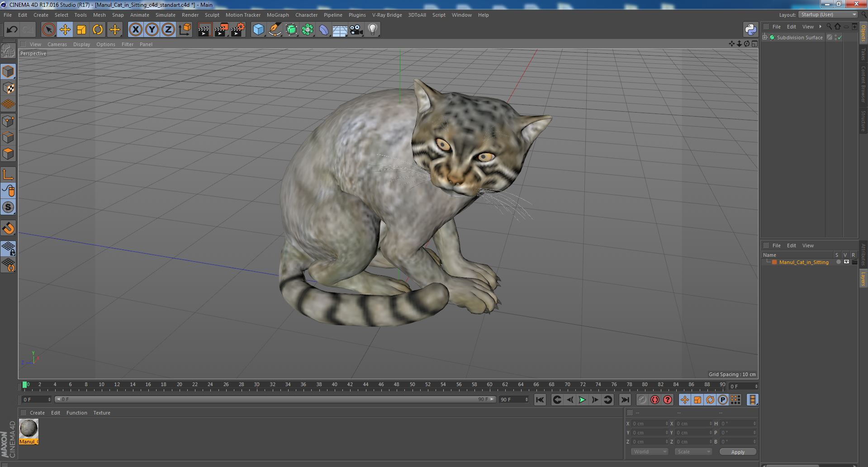Viewport: 868px width, 467px height.
Task: Toggle Record active objects button
Action: point(642,400)
